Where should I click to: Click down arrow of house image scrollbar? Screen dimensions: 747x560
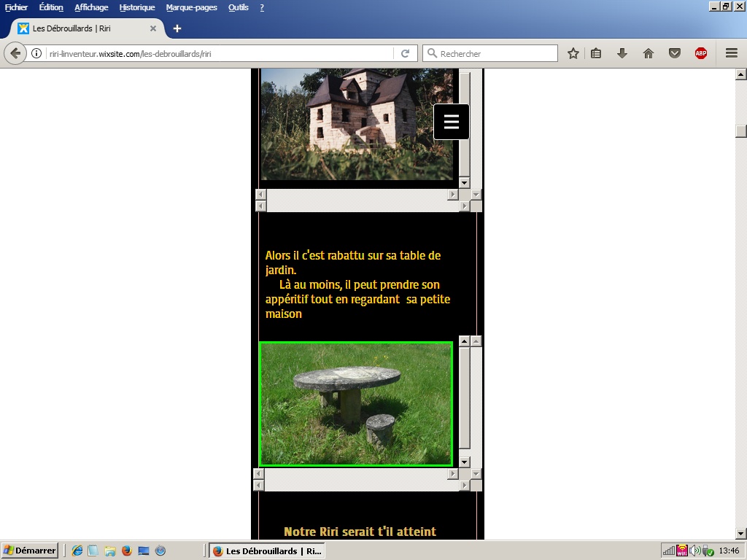coord(465,182)
